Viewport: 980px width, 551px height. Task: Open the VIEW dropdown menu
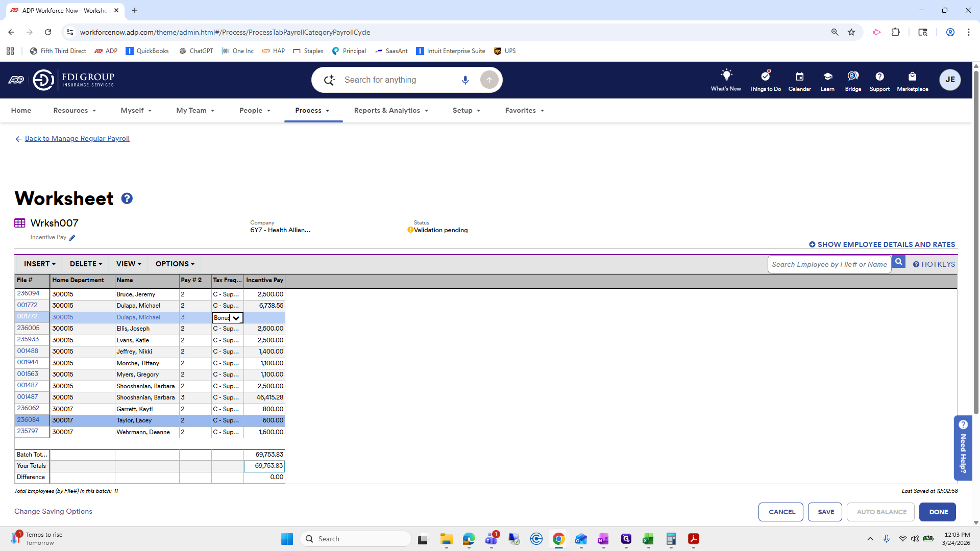click(x=129, y=264)
